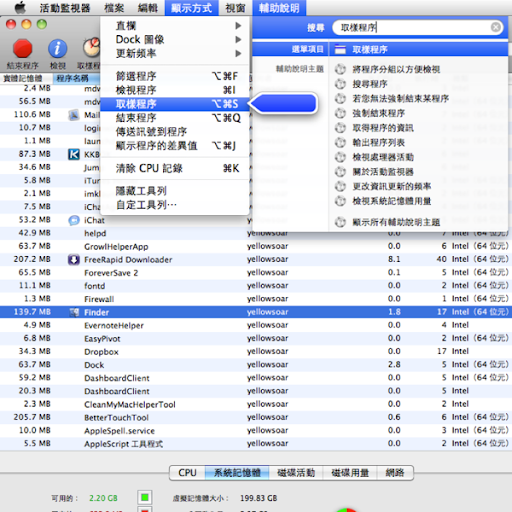Click help icon beside 輸出程序列表
Screen dimensions: 512x512
340,143
